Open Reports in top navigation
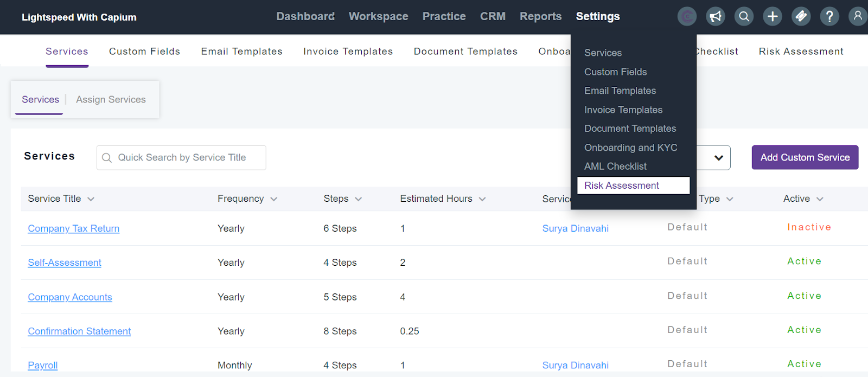This screenshot has height=377, width=868. 541,16
